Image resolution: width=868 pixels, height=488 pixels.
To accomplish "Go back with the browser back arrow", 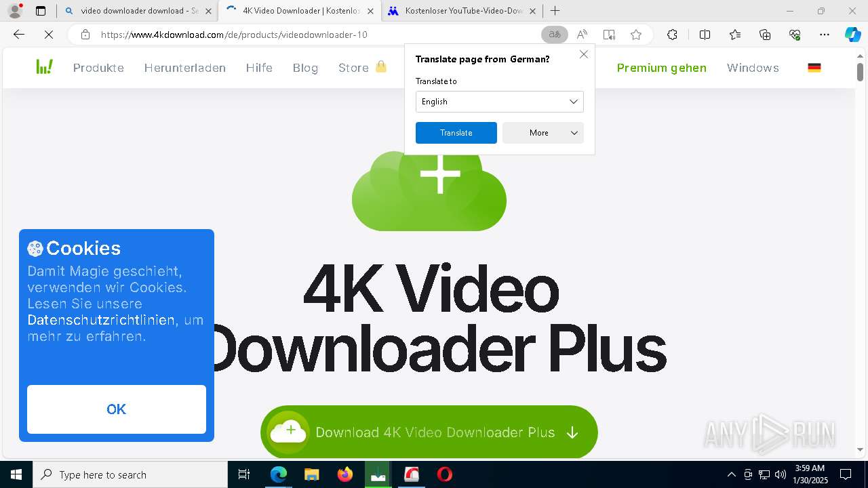I will pos(19,35).
